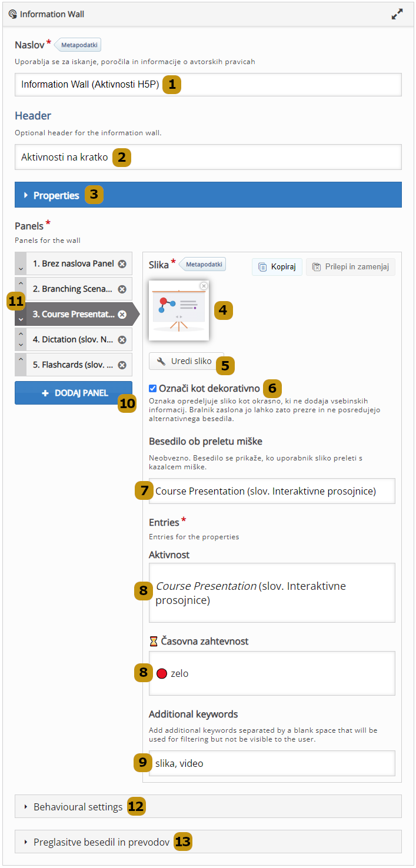Click the clipboard icon on Kopiraj
Viewport: 416px width, 868px height.
[261, 266]
